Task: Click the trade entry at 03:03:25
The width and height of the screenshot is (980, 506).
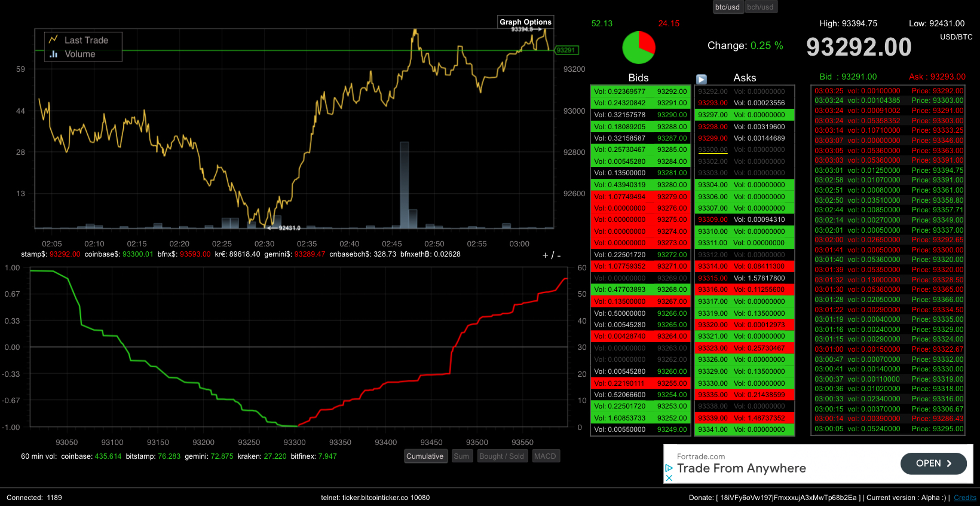Action: 889,91
